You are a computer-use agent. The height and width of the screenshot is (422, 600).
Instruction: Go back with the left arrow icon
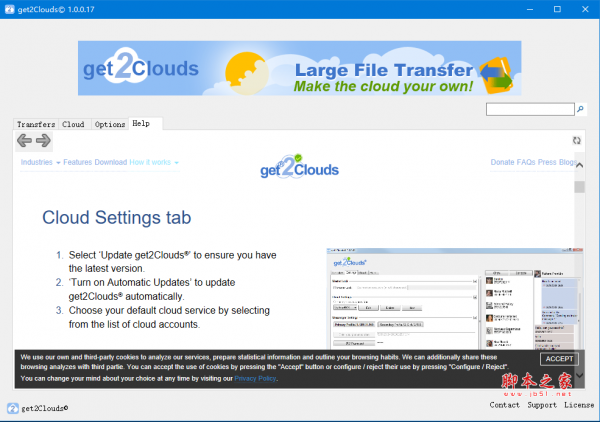pyautogui.click(x=24, y=140)
